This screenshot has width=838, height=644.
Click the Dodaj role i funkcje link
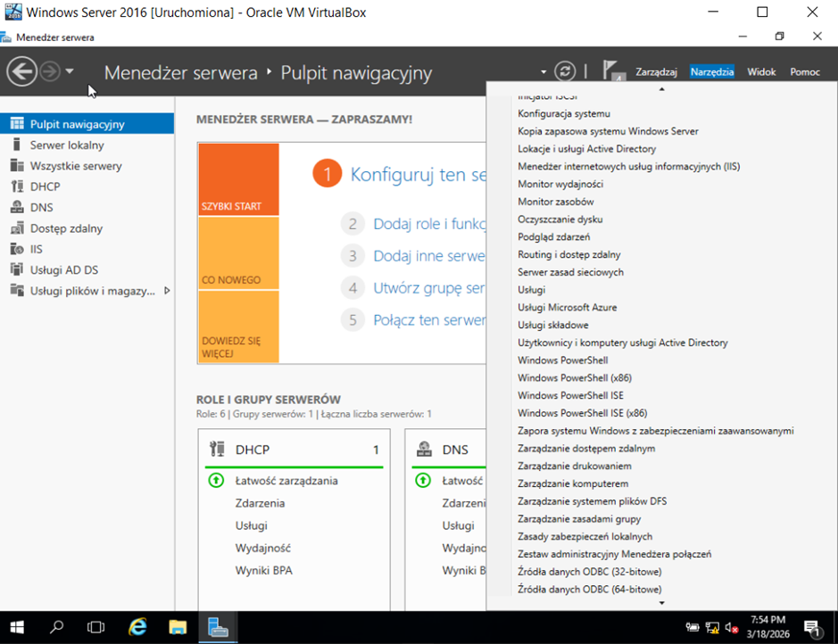pos(429,224)
